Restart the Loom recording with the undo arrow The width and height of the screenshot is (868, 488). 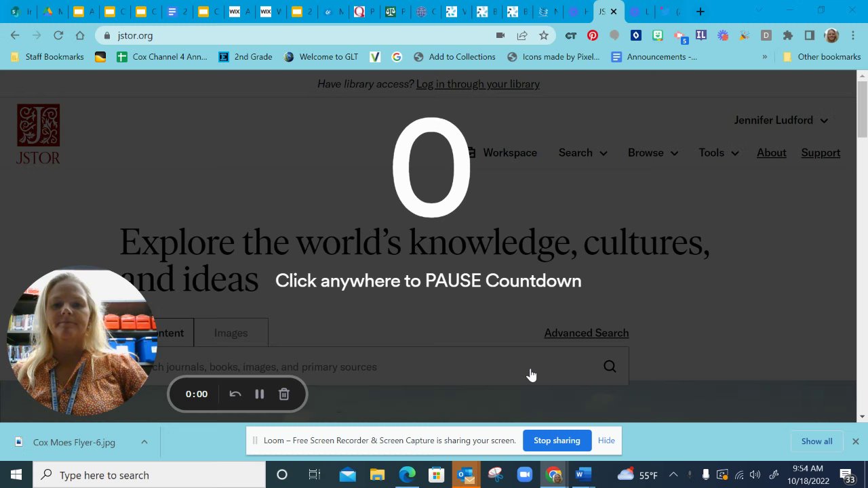click(x=235, y=394)
